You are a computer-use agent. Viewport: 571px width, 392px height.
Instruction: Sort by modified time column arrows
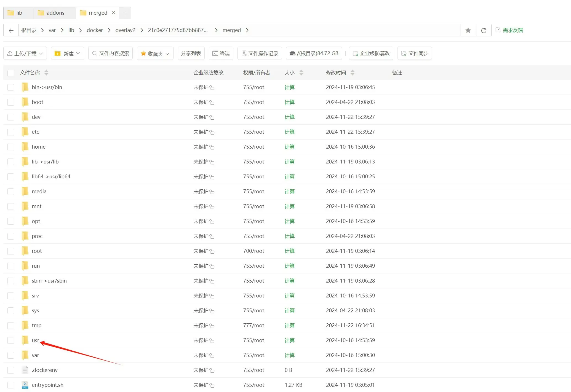click(353, 73)
